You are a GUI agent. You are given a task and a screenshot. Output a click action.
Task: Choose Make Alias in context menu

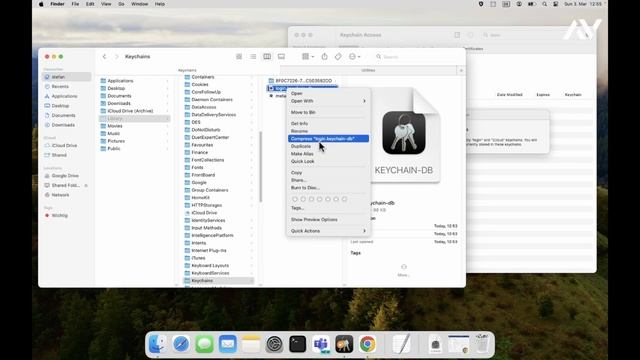click(x=329, y=154)
